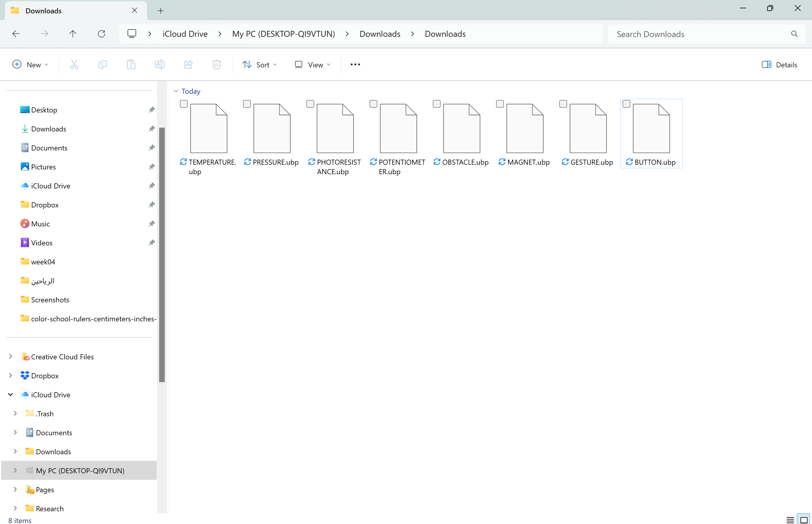812x524 pixels.
Task: Toggle the Details pane button
Action: click(x=779, y=64)
